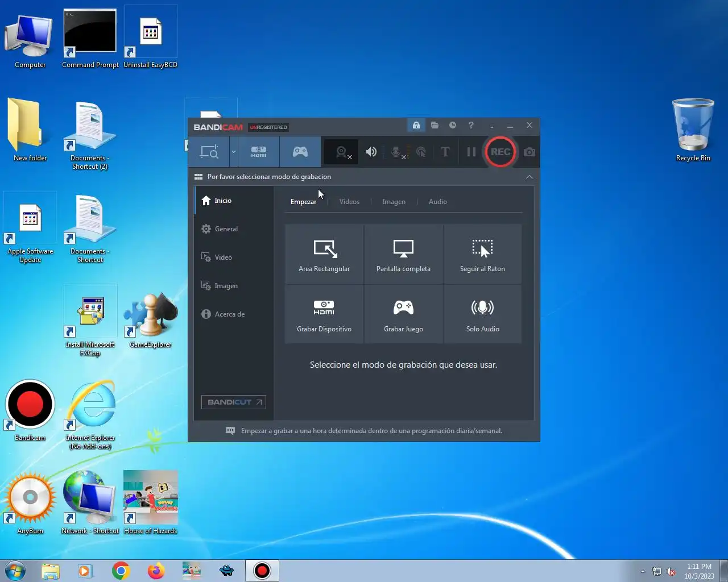Select the Computer desktop icon

(x=30, y=40)
